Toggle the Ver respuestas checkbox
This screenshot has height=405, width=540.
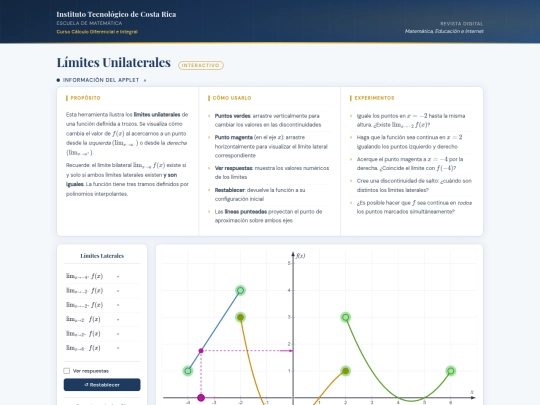coord(67,371)
